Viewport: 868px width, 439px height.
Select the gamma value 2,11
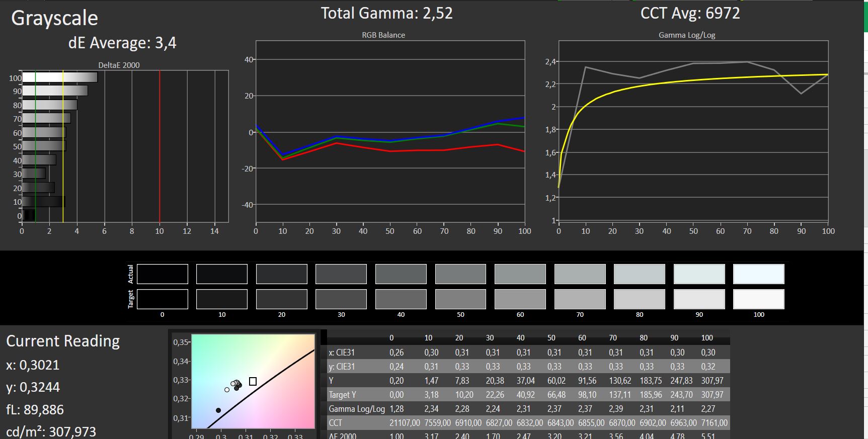pos(677,409)
